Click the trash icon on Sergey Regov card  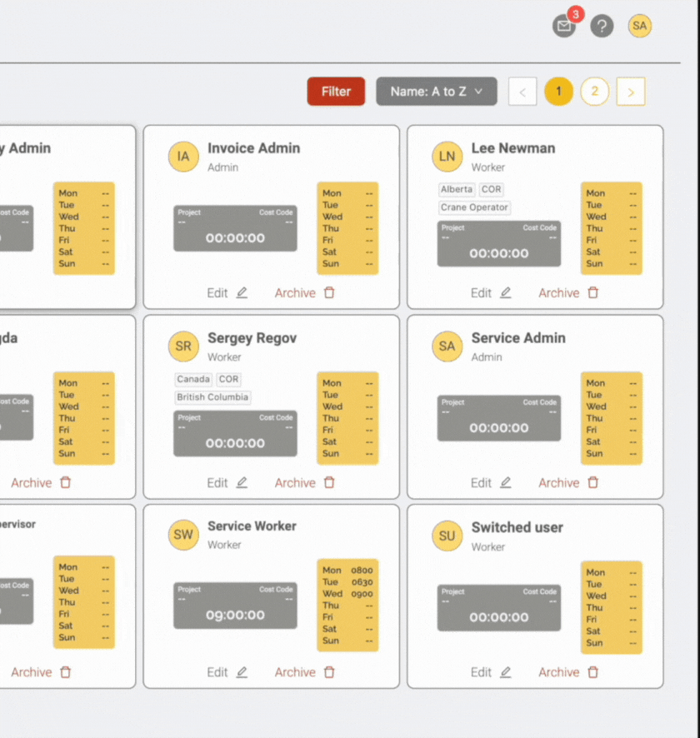[x=329, y=482]
